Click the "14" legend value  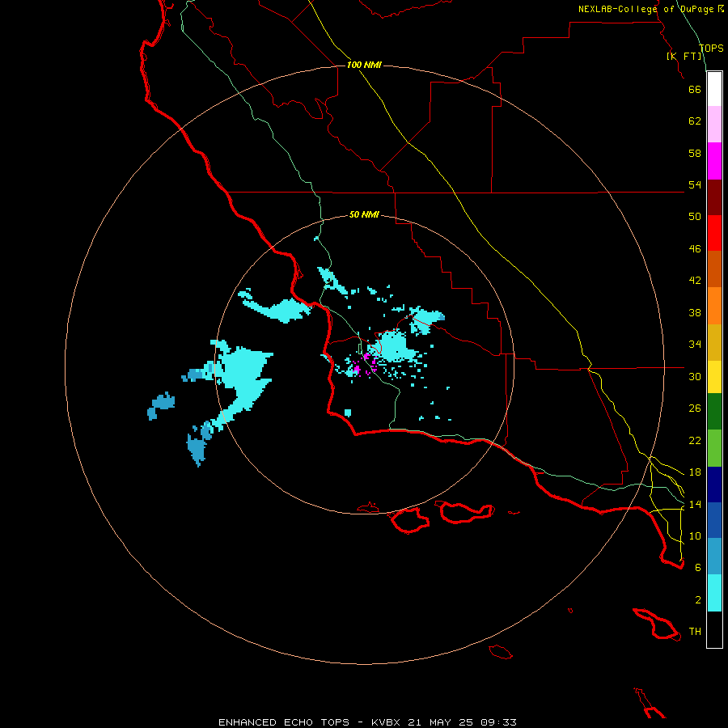tap(695, 504)
